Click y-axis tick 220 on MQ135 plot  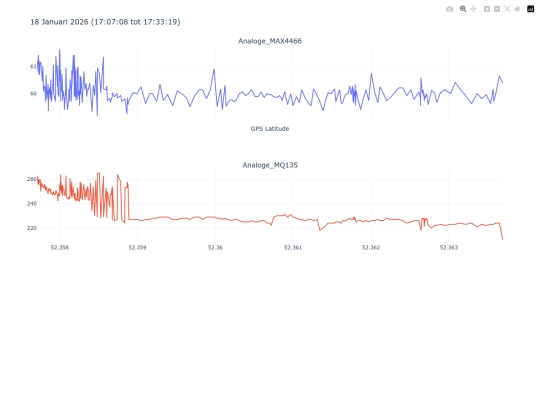[x=32, y=228]
